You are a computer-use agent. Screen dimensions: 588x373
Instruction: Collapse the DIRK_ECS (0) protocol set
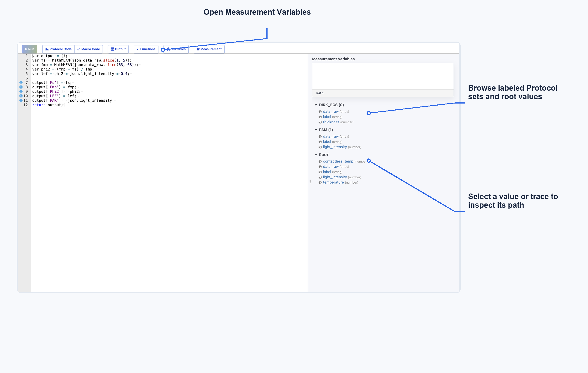(x=316, y=105)
